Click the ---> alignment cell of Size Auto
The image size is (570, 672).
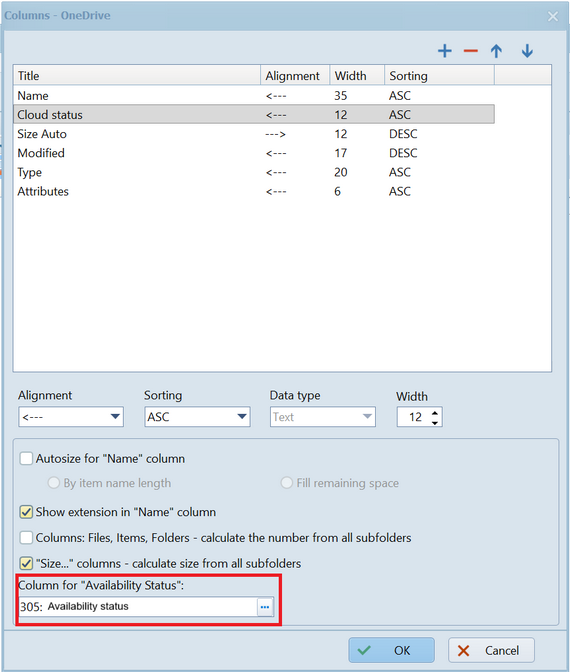click(276, 134)
